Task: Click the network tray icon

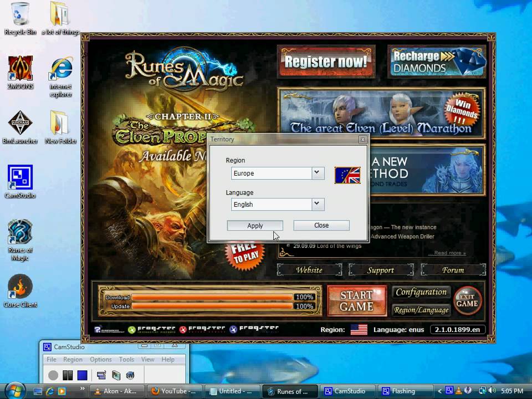Action: tap(482, 391)
